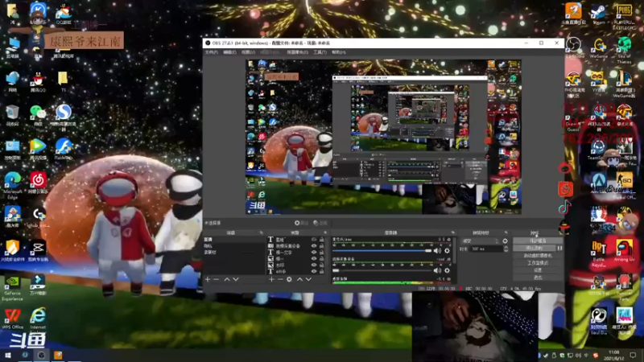Open scene transition properties gear
Viewport: 644px width, 362px height.
[506, 241]
